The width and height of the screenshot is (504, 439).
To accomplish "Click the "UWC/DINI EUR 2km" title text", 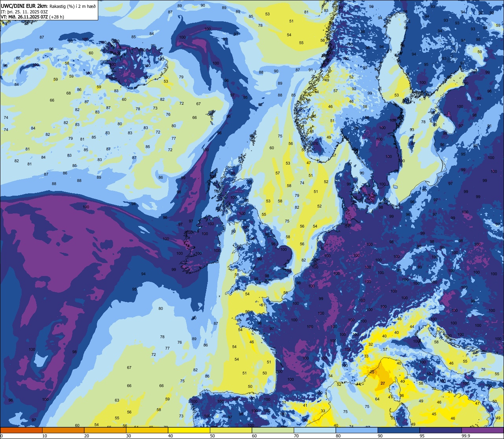I will pos(24,6).
